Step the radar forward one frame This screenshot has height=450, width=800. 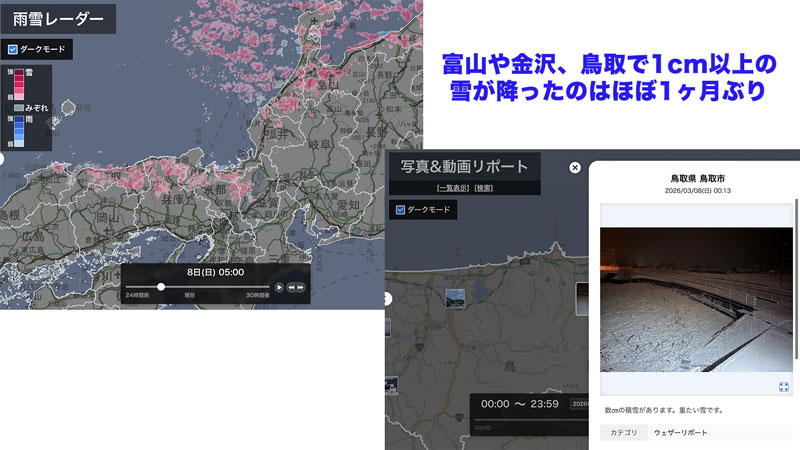300,287
